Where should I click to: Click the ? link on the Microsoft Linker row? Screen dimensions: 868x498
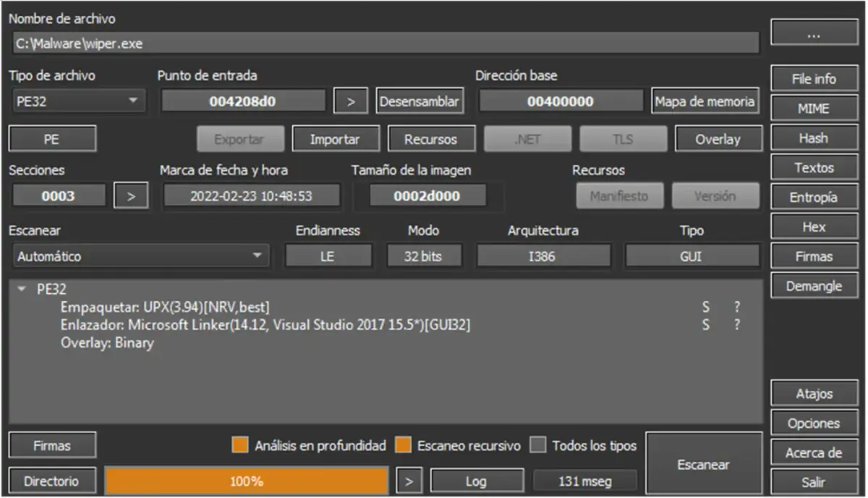pyautogui.click(x=737, y=325)
